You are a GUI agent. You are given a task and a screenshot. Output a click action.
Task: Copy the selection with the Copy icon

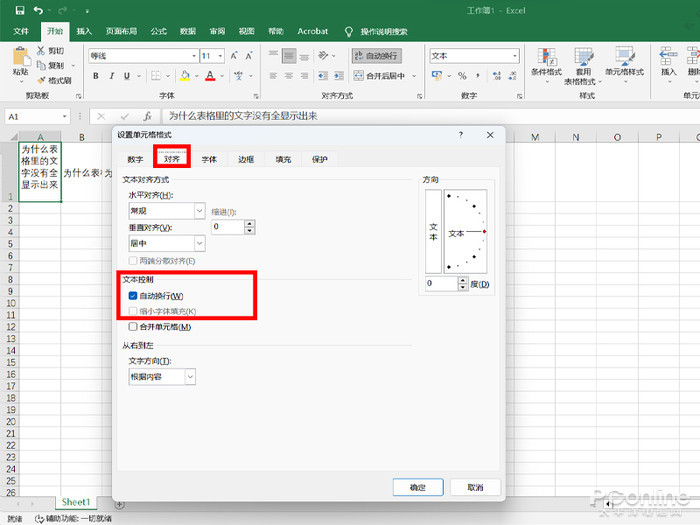pos(41,65)
